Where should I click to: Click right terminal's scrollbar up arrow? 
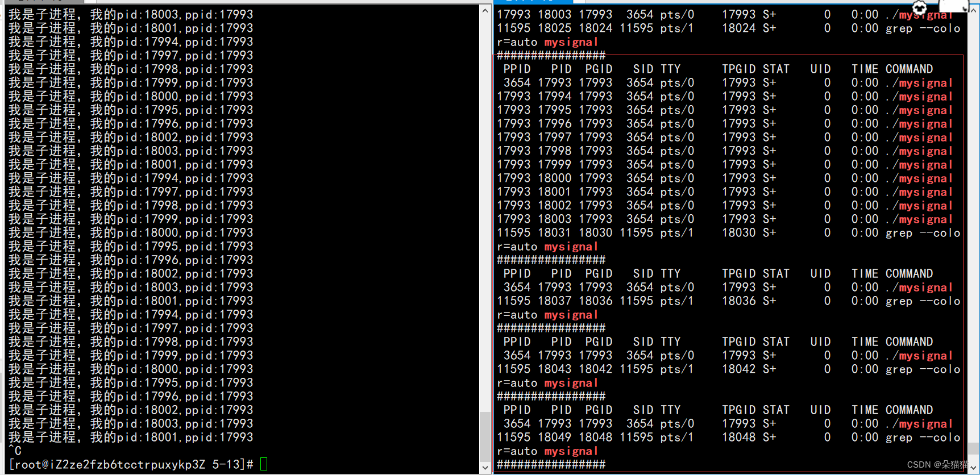tap(974, 10)
